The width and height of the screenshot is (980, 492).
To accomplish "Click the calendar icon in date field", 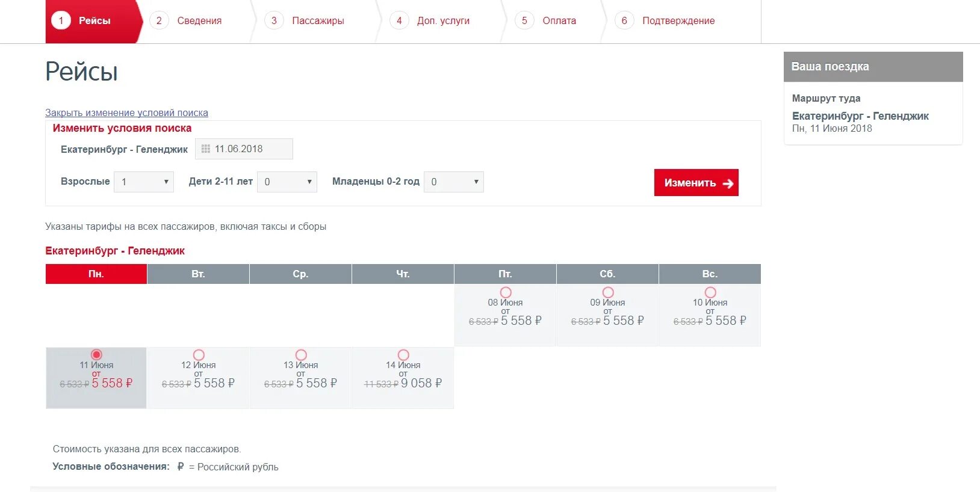I will coord(205,149).
